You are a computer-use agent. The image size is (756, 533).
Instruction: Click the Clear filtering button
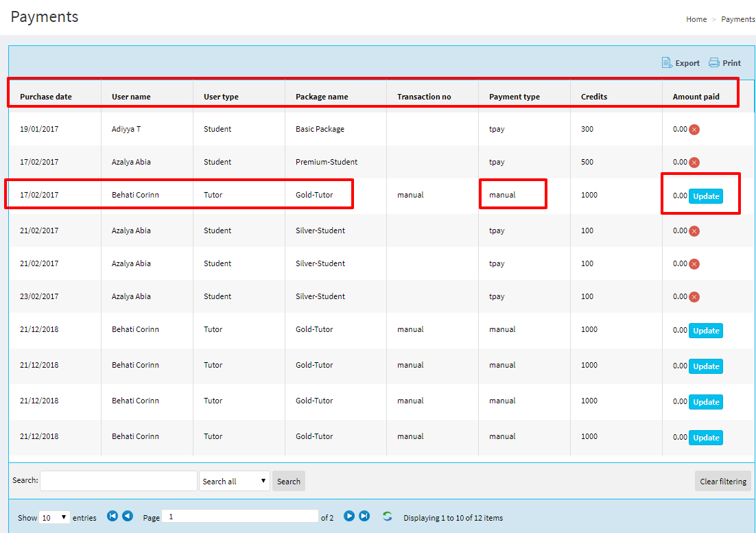(x=722, y=482)
